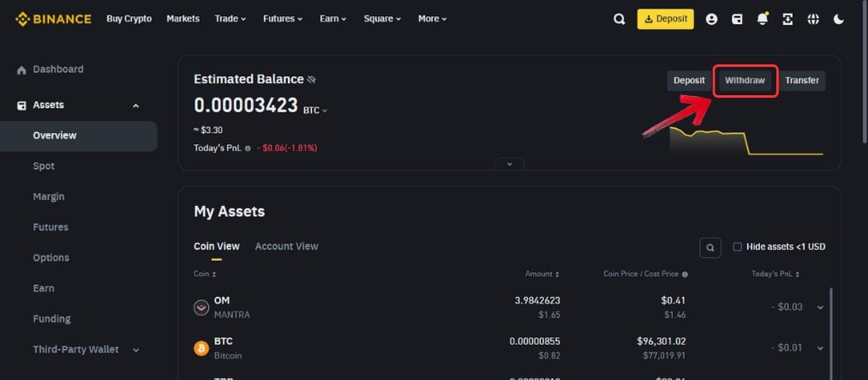This screenshot has height=380, width=868.
Task: Click the Withdraw button
Action: pos(745,81)
